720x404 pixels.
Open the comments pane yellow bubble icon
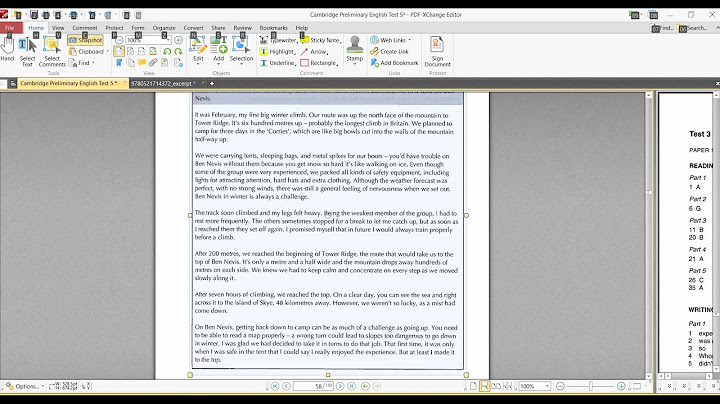click(x=142, y=63)
